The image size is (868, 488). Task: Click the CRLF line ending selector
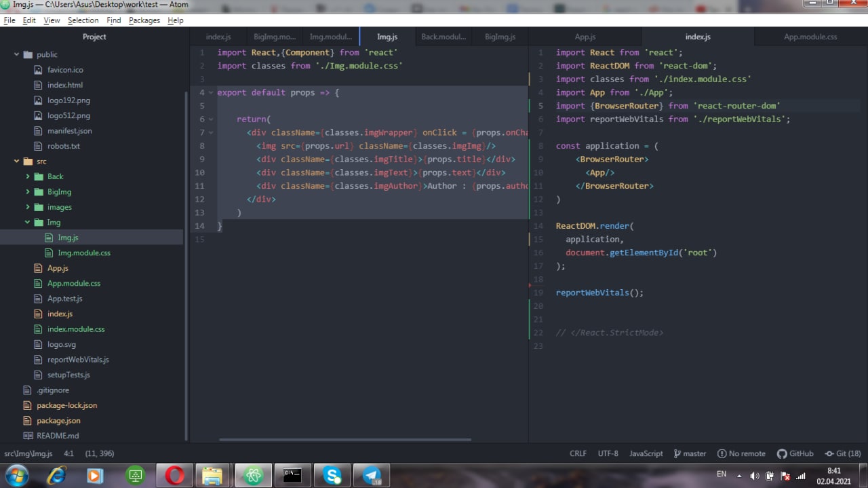(x=578, y=453)
